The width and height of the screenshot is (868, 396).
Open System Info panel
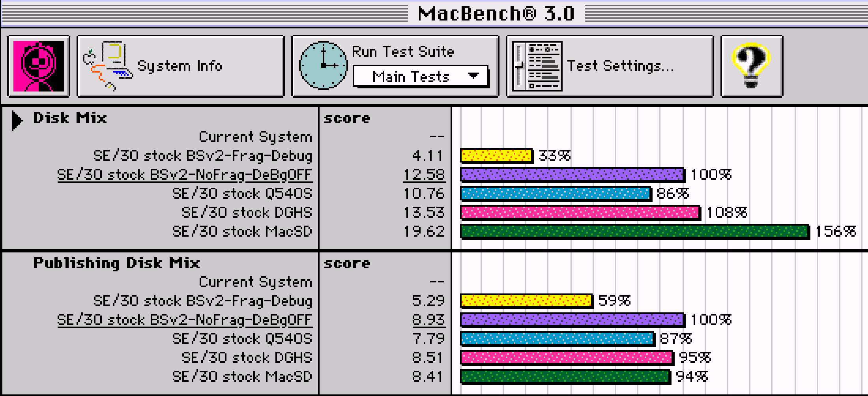click(x=181, y=66)
